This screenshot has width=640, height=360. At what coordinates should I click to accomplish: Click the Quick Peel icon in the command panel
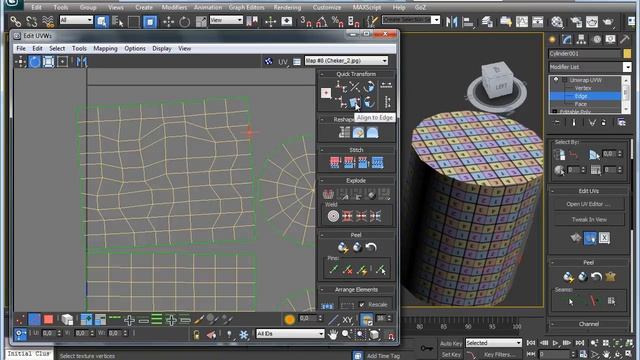point(568,277)
